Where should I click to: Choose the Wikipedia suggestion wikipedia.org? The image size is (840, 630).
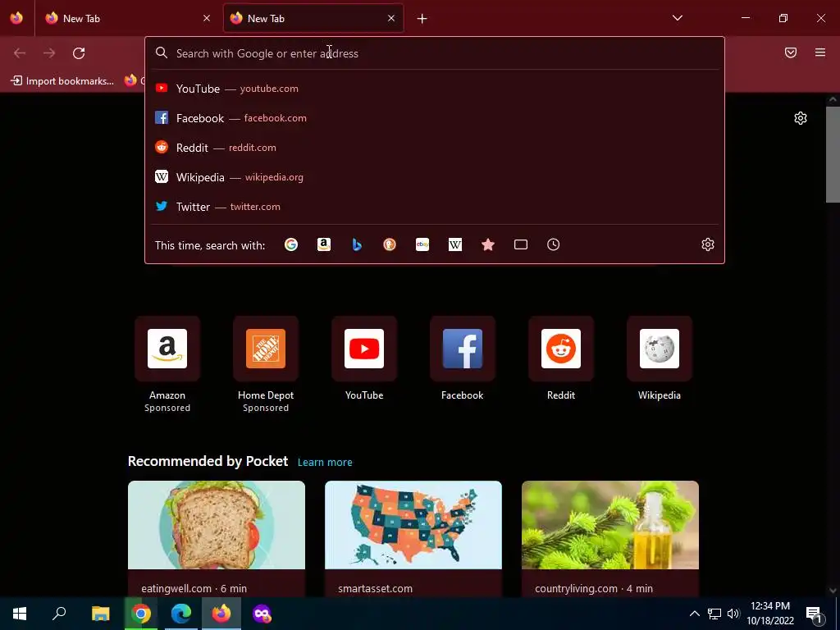[435, 177]
